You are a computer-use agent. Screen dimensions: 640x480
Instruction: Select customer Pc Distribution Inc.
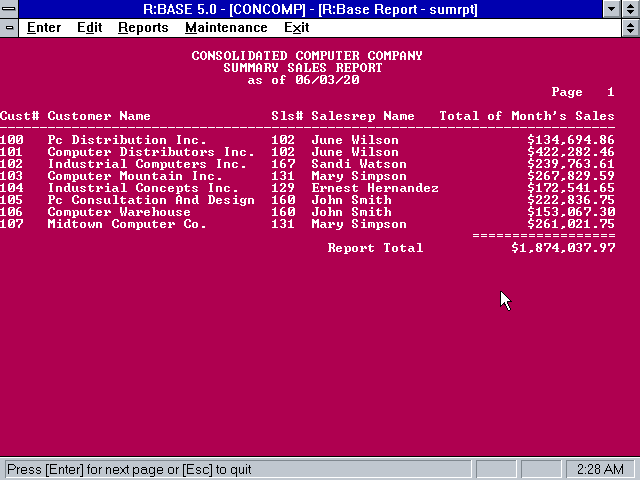pos(127,140)
